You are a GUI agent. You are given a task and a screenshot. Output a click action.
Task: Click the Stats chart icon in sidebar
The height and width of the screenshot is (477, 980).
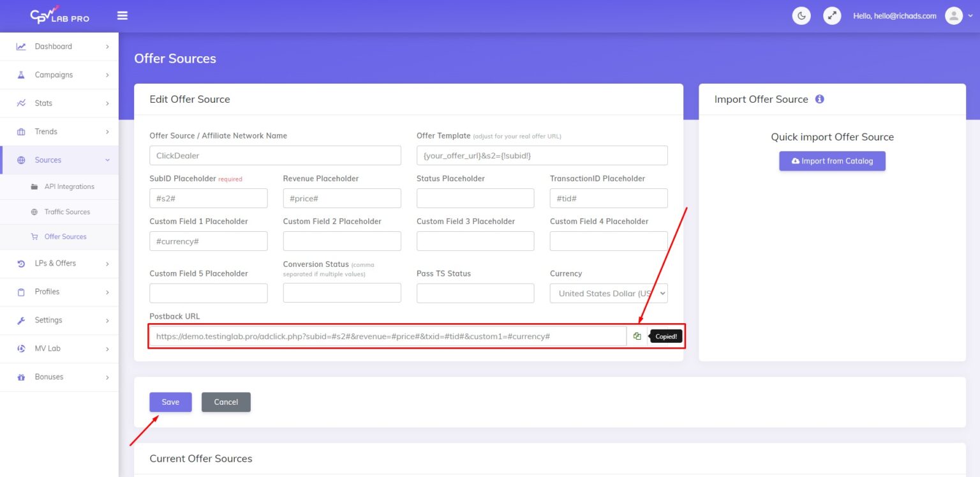[x=22, y=103]
